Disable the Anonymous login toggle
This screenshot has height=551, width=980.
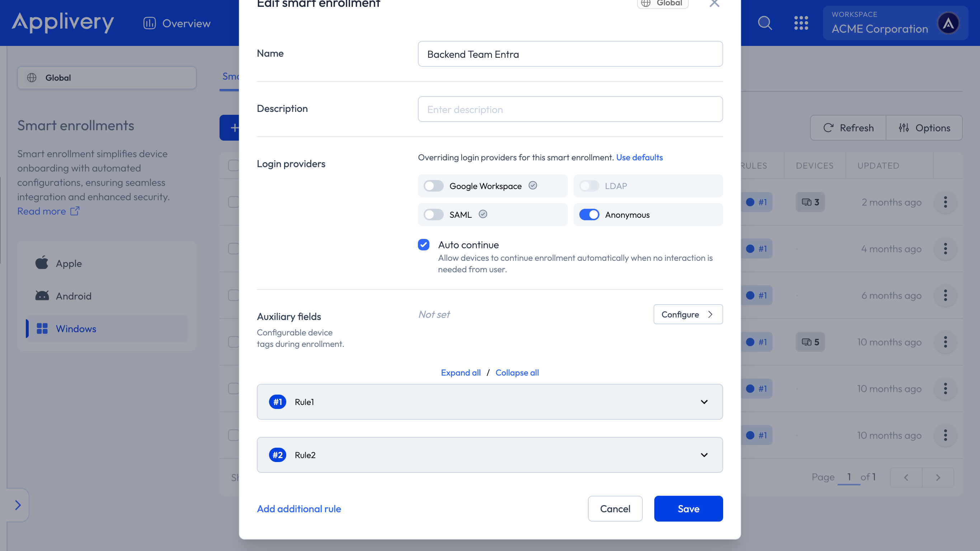[x=589, y=215]
